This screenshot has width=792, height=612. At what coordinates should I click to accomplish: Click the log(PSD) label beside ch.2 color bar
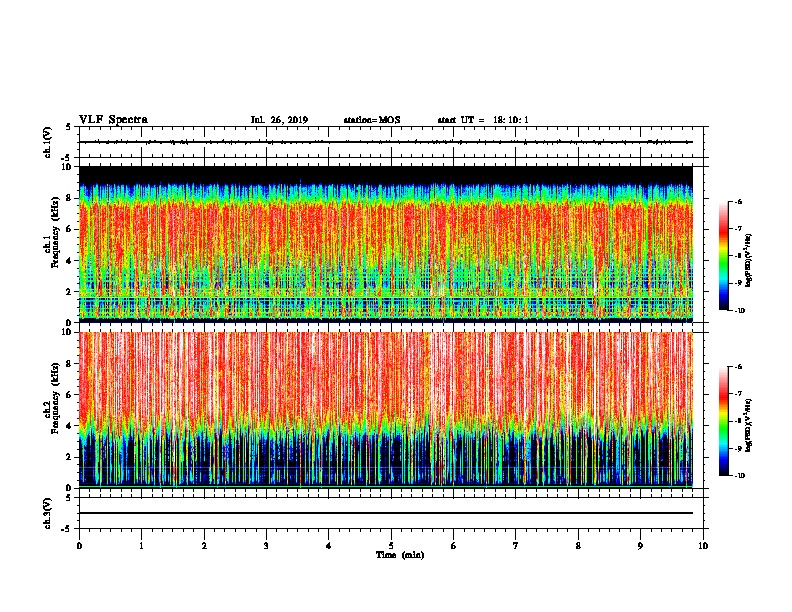pyautogui.click(x=749, y=426)
